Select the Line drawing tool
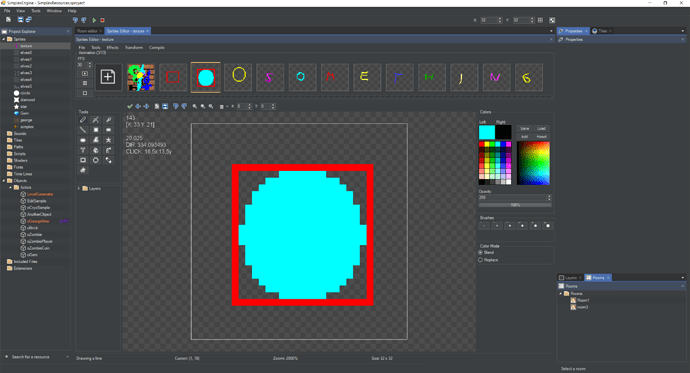The width and height of the screenshot is (690, 373). click(83, 130)
